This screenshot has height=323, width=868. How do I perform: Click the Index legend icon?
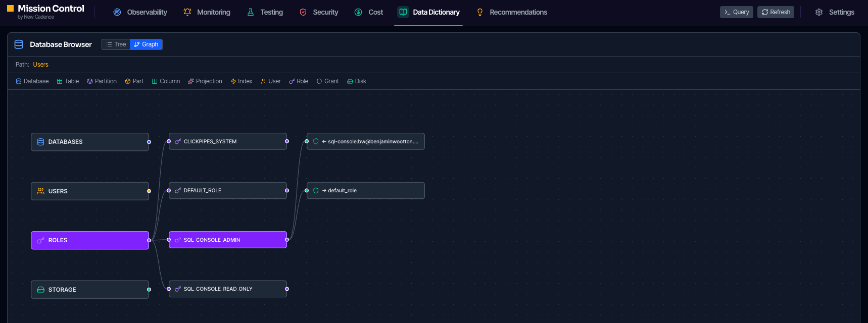233,81
